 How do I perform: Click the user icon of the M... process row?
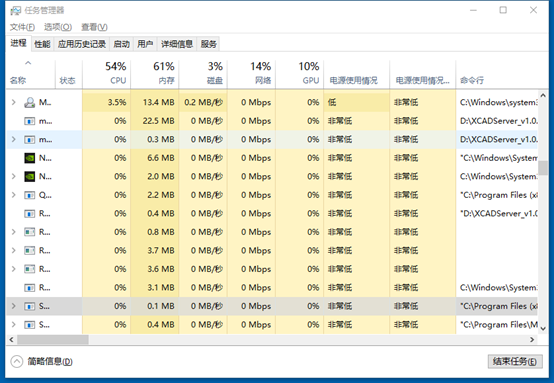pyautogui.click(x=29, y=102)
